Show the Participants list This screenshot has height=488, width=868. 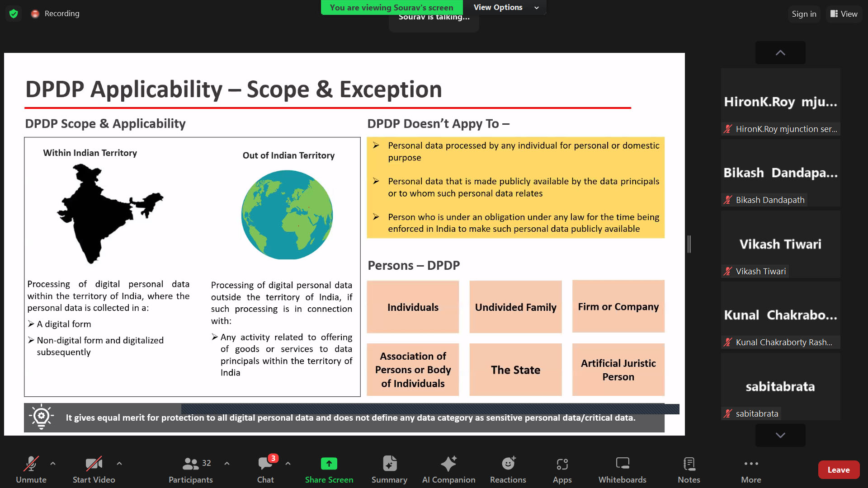click(x=190, y=469)
